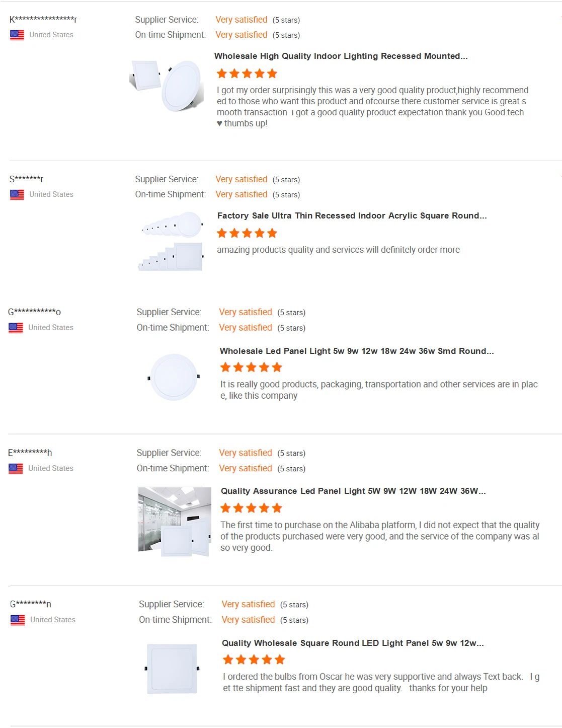This screenshot has height=728, width=562.
Task: Click star rating under Square Round LED Panel
Action: (254, 660)
